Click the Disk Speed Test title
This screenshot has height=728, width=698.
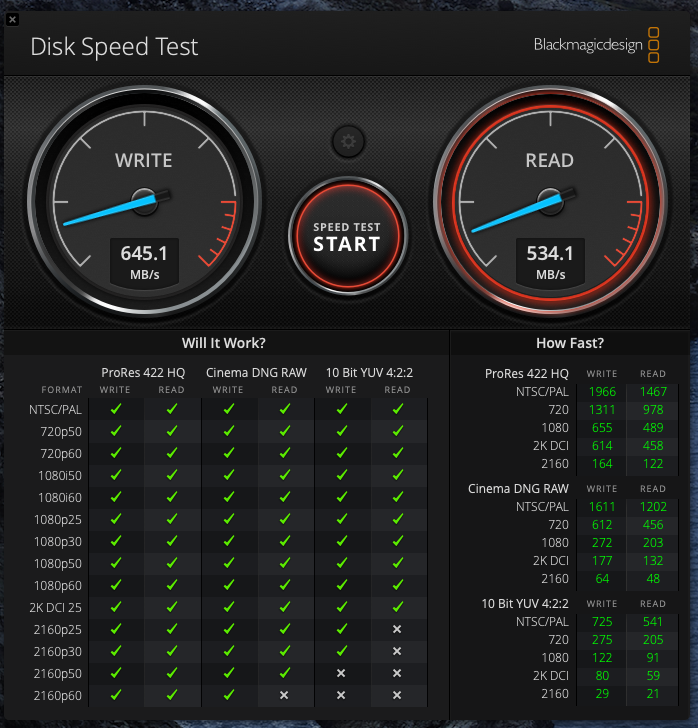tap(114, 46)
